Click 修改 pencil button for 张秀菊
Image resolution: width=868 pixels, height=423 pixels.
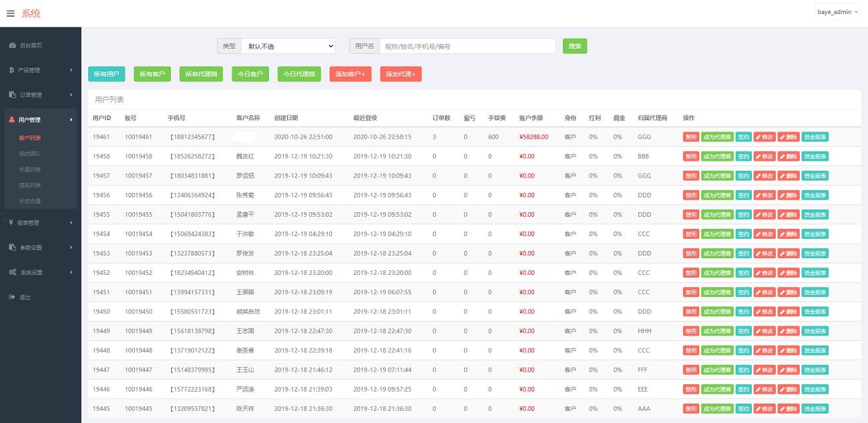(765, 195)
